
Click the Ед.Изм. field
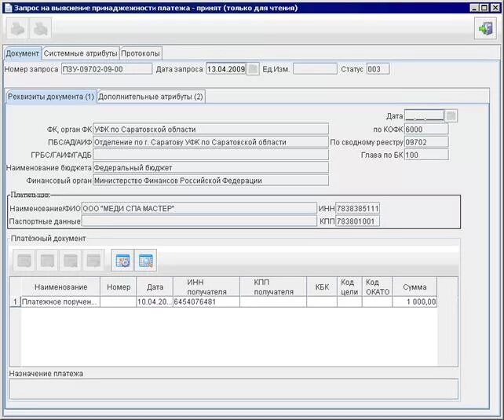click(315, 69)
